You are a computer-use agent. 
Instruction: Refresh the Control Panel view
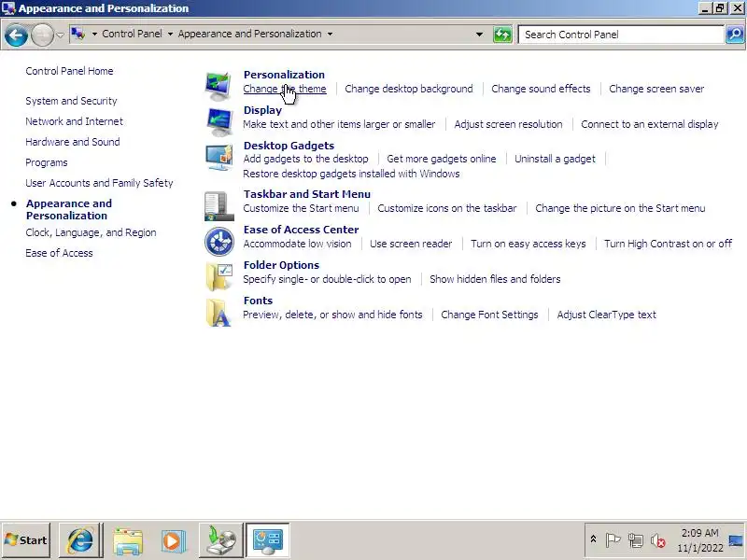tap(502, 35)
